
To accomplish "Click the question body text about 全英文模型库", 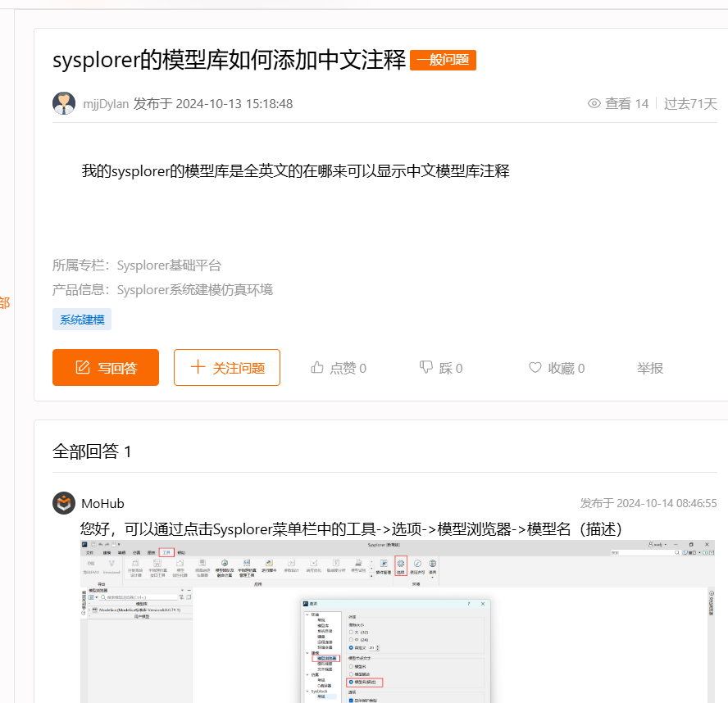I will [x=296, y=170].
